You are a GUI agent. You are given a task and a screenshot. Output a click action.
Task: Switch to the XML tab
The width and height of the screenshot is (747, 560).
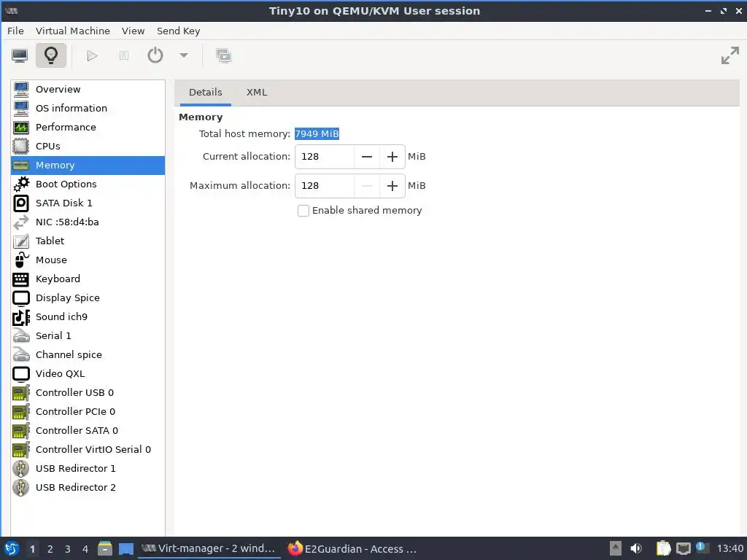[x=257, y=93]
